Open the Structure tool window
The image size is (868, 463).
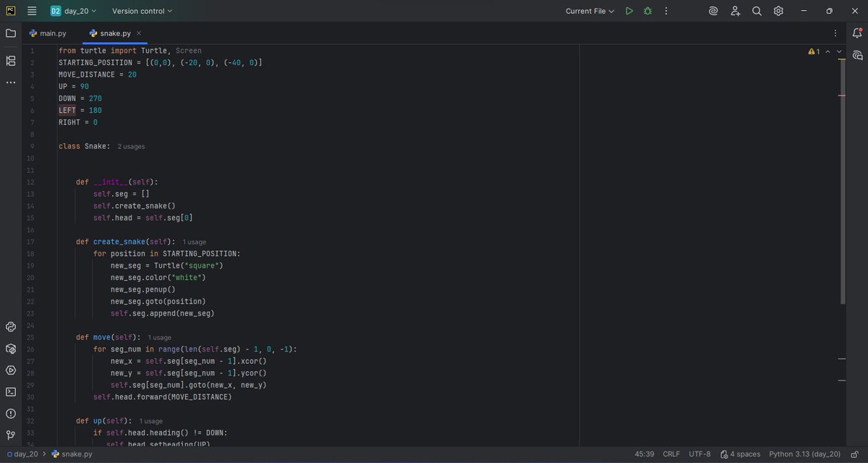click(x=10, y=61)
